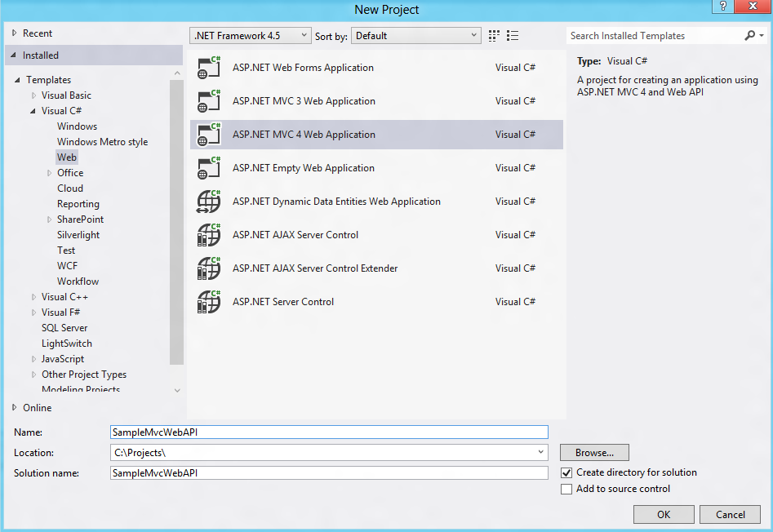The image size is (773, 532).
Task: Expand the Office node
Action: tap(49, 173)
